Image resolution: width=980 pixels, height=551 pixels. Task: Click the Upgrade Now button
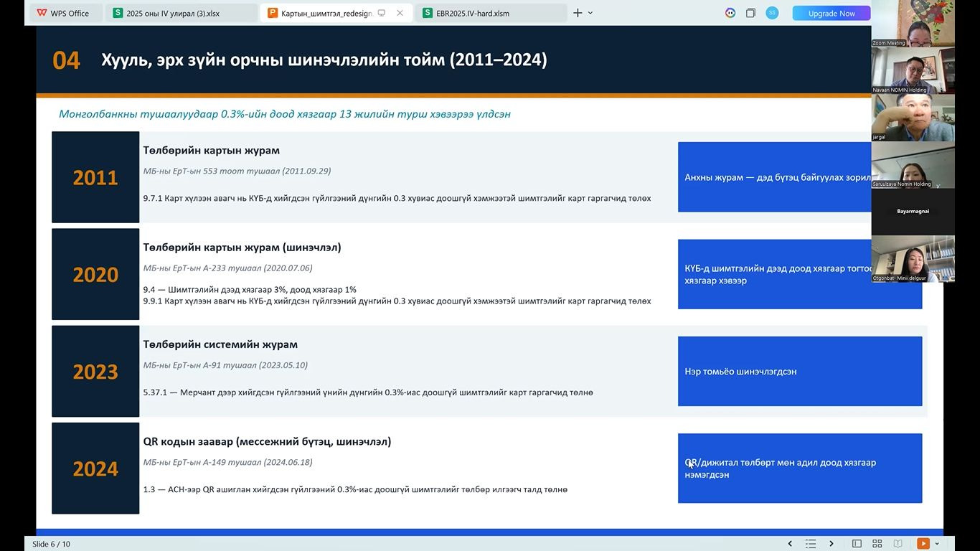[x=831, y=13]
